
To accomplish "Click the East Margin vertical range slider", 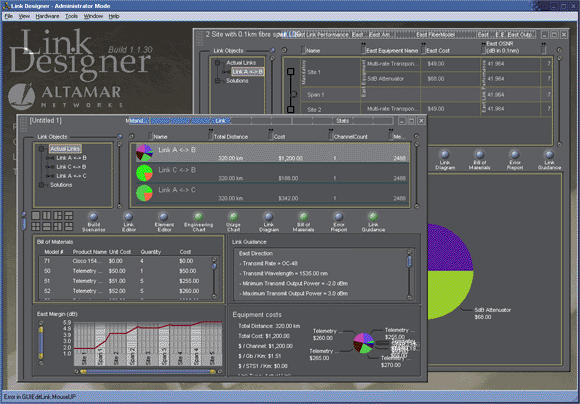I will pos(41,343).
